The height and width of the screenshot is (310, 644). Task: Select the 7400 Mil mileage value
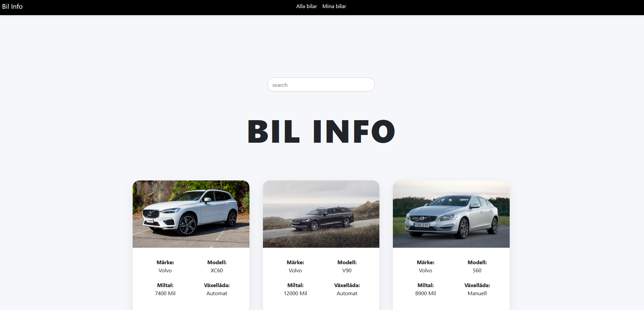165,294
